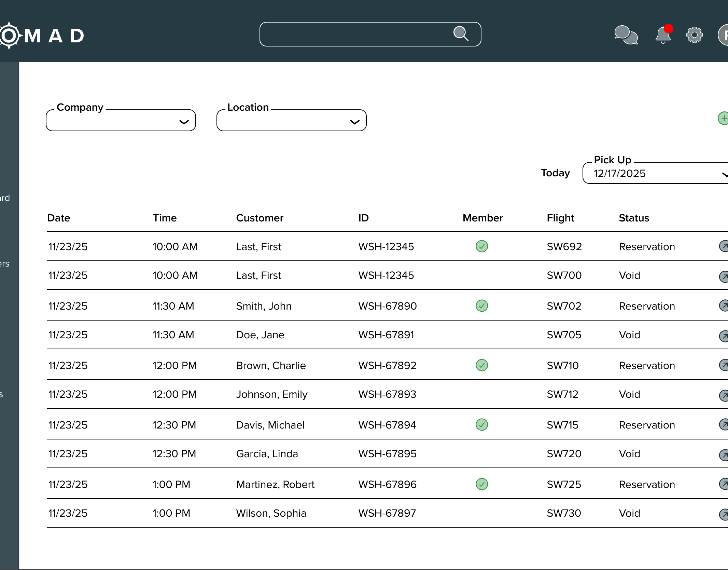This screenshot has height=570, width=728.
Task: Click the NOMAD compass logo
Action: coord(9,36)
